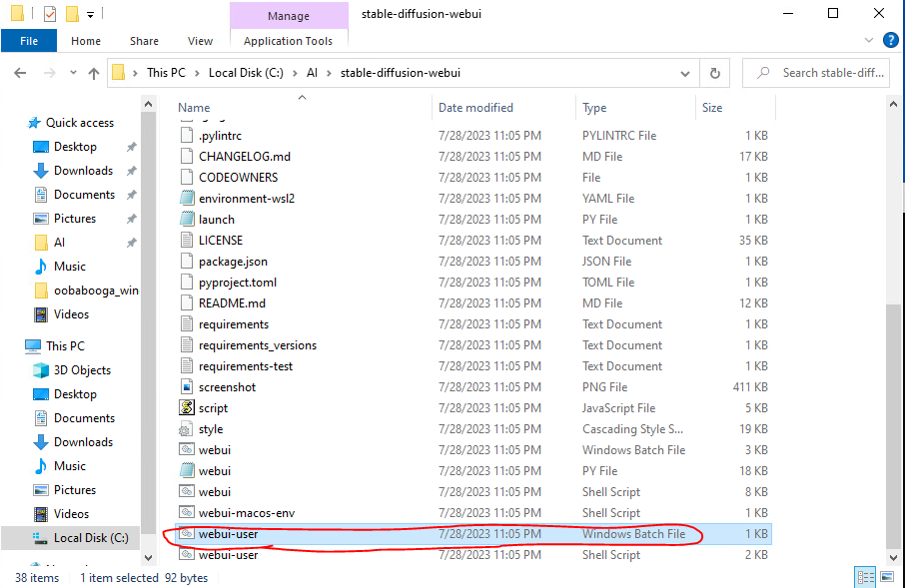Open the File ribbon tab
Viewport: 905px width, 588px height.
coord(29,41)
